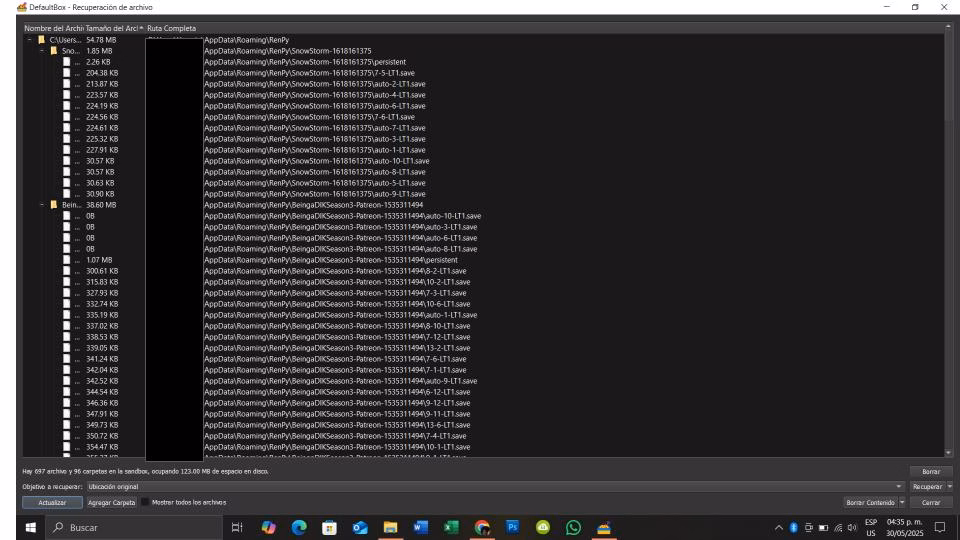Show hidden system tray icons

pyautogui.click(x=779, y=528)
